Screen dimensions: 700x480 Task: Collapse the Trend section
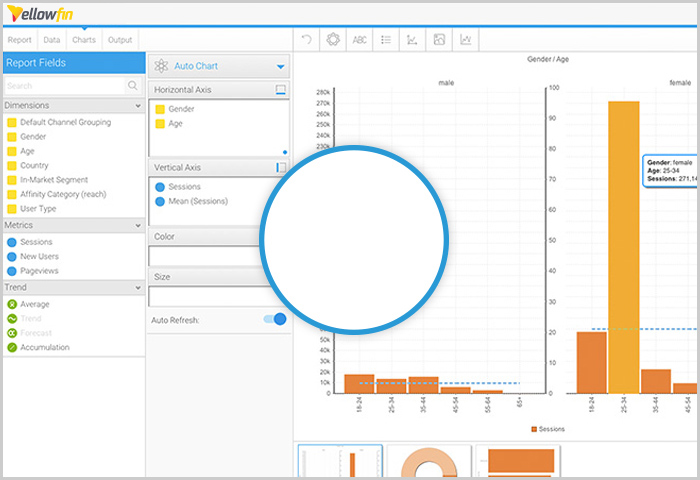click(x=137, y=287)
